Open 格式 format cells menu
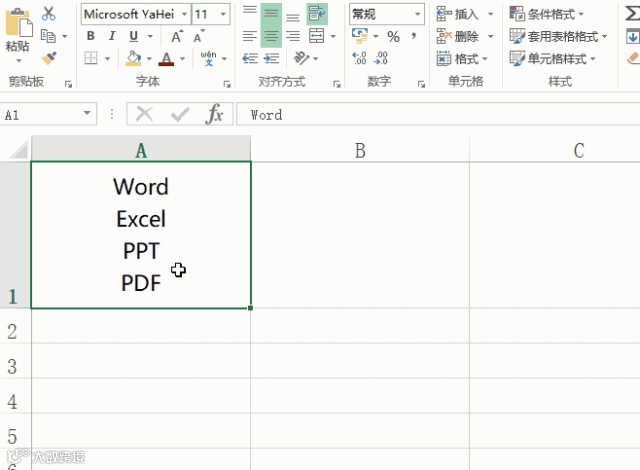Screen dimensions: 640x470 click(x=462, y=59)
